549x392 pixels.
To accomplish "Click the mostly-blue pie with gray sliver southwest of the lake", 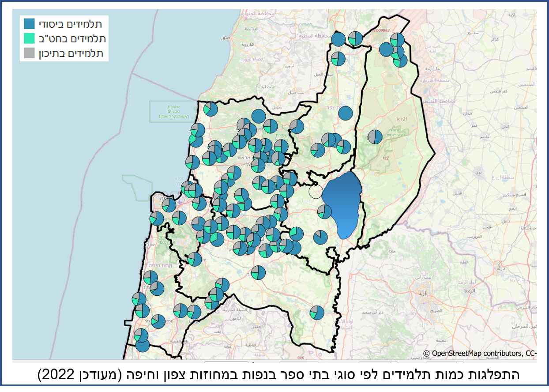I will 320,237.
